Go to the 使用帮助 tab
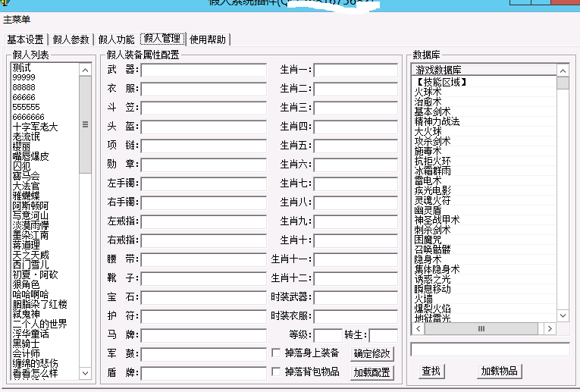Image resolution: width=580 pixels, height=392 pixels. pyautogui.click(x=208, y=39)
